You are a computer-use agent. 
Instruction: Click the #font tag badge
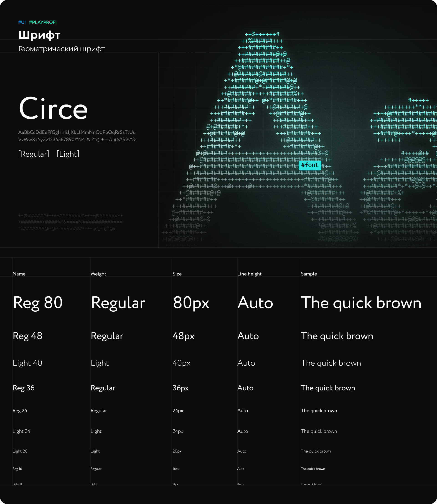(x=310, y=165)
